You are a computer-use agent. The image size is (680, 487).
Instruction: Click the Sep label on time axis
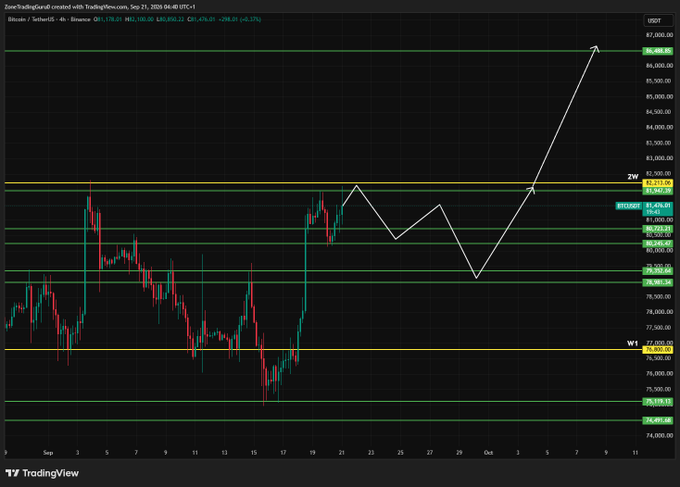[x=48, y=453]
